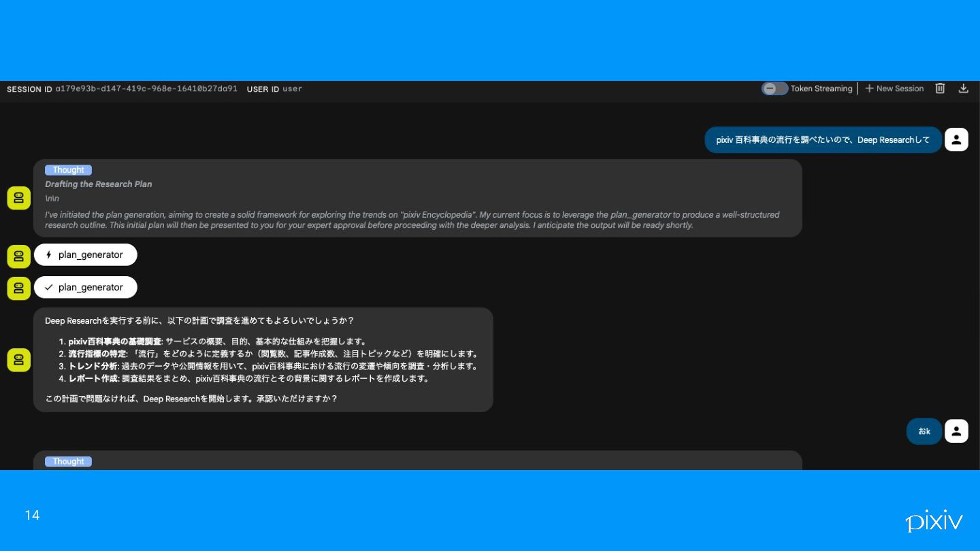
Task: Click the agent robot icon next to Drafting the Research Plan
Action: (x=19, y=198)
